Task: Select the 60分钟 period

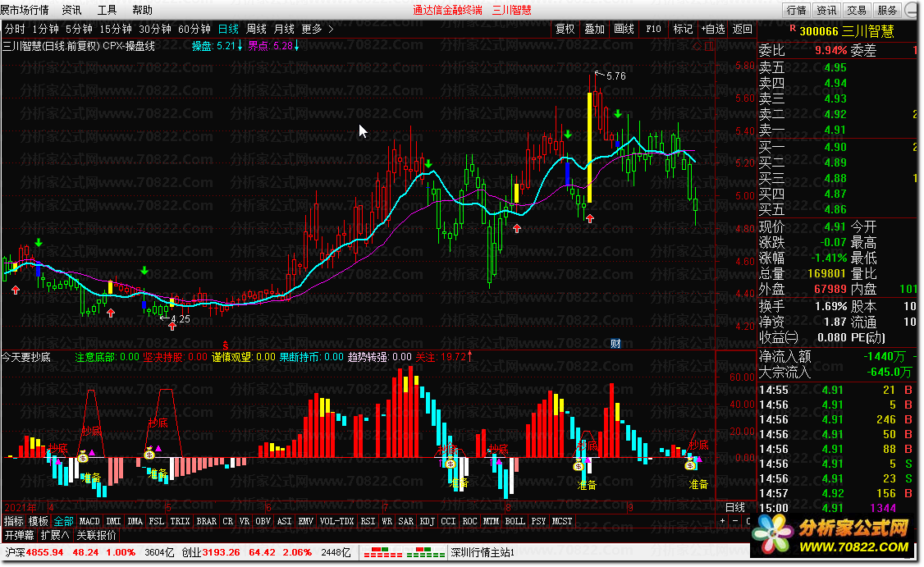Action: [x=194, y=29]
